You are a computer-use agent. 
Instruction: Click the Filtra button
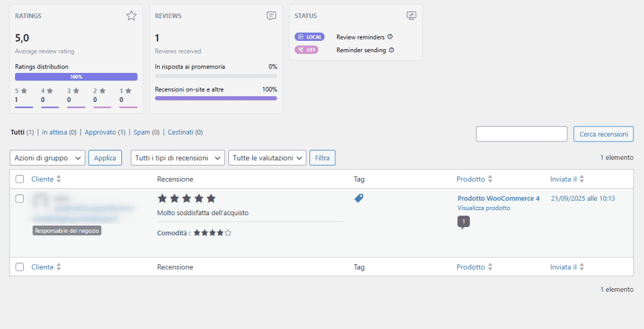[x=323, y=158]
